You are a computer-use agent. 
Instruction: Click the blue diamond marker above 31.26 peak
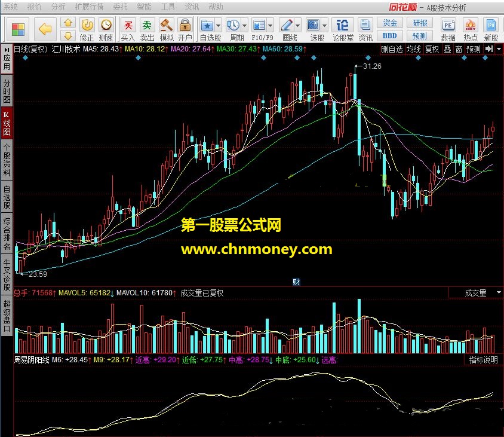click(368, 58)
